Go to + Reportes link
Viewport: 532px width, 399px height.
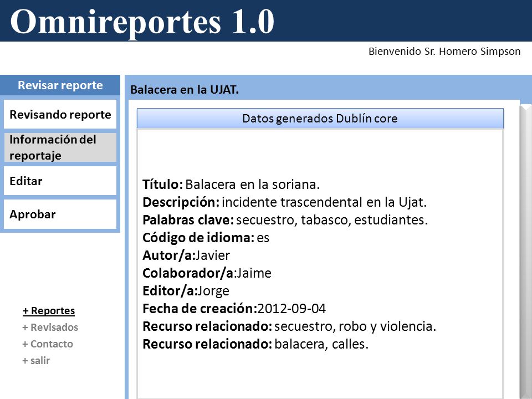coord(49,311)
